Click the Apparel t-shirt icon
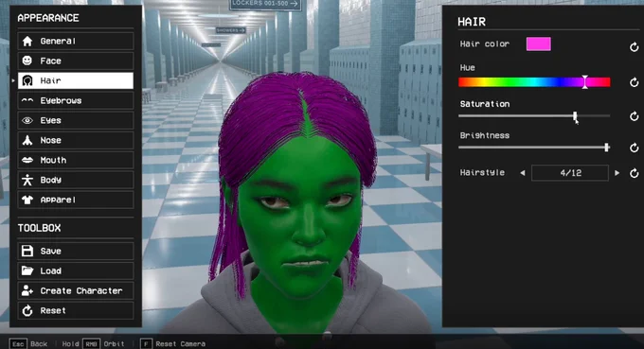This screenshot has height=349, width=644. tap(27, 200)
